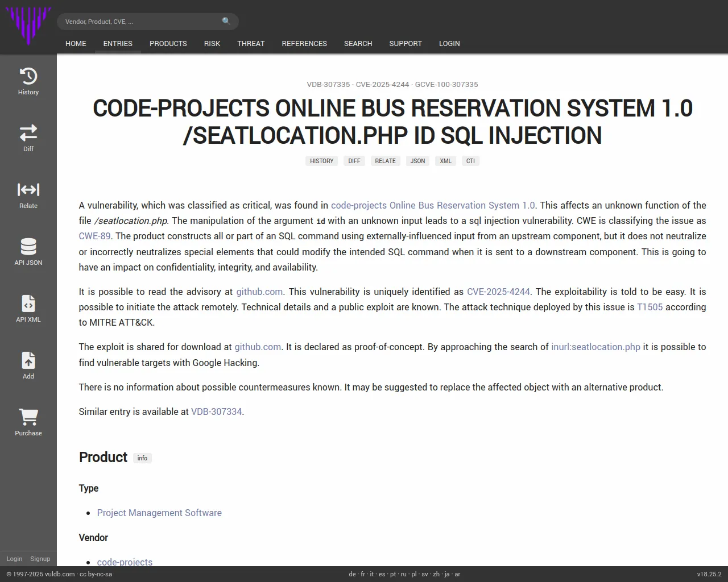The width and height of the screenshot is (728, 582).
Task: Switch language to pl
Action: pyautogui.click(x=413, y=574)
